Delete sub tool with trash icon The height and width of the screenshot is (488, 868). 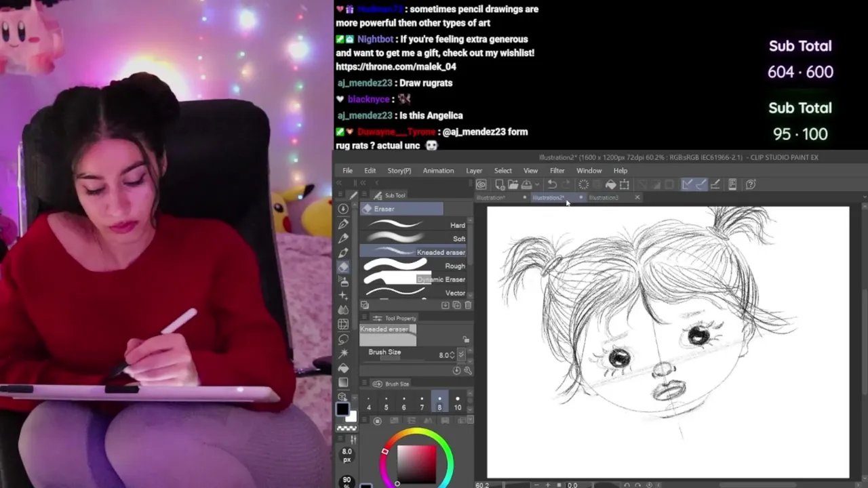coord(468,306)
